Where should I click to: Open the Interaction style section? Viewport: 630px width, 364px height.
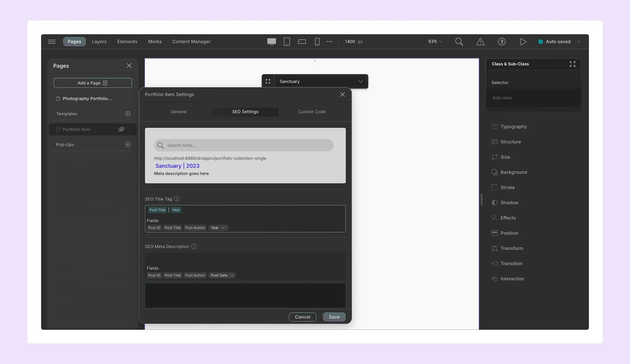pos(508,279)
